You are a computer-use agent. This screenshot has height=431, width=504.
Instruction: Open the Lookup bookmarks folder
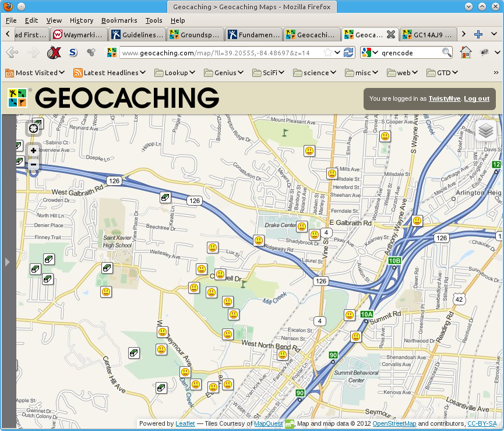click(175, 73)
